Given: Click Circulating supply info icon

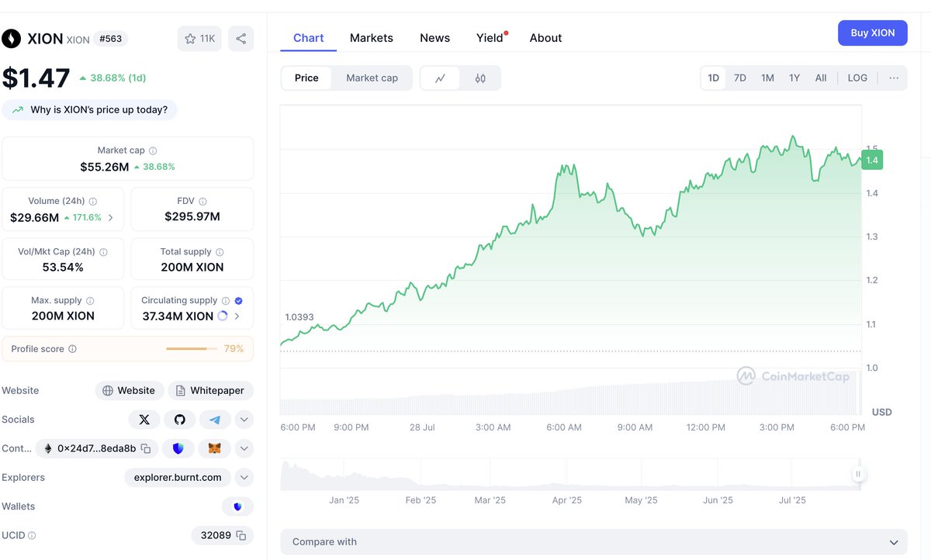Looking at the screenshot, I should (226, 301).
